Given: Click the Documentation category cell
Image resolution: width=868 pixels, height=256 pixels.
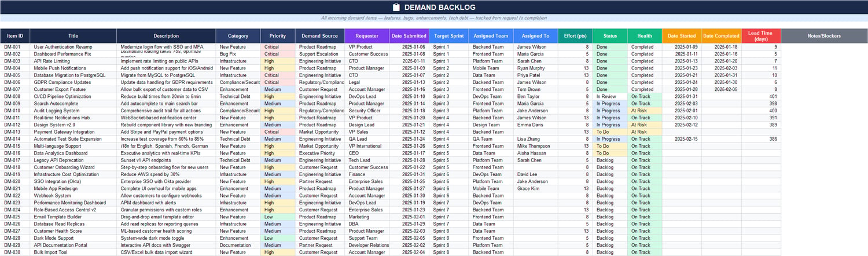Looking at the screenshot, I should (238, 246).
